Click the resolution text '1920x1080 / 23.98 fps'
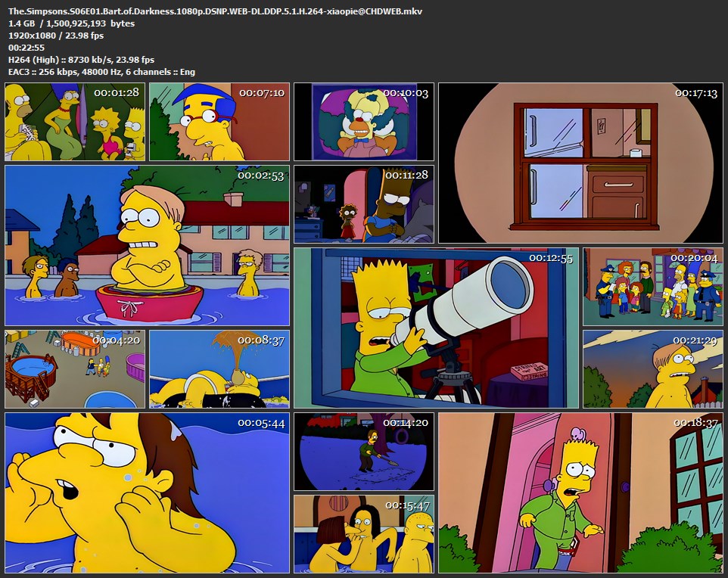This screenshot has width=728, height=578. pyautogui.click(x=56, y=36)
